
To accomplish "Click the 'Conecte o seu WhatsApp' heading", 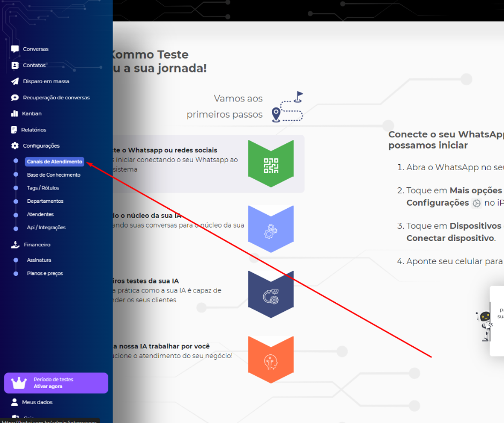I will click(446, 140).
